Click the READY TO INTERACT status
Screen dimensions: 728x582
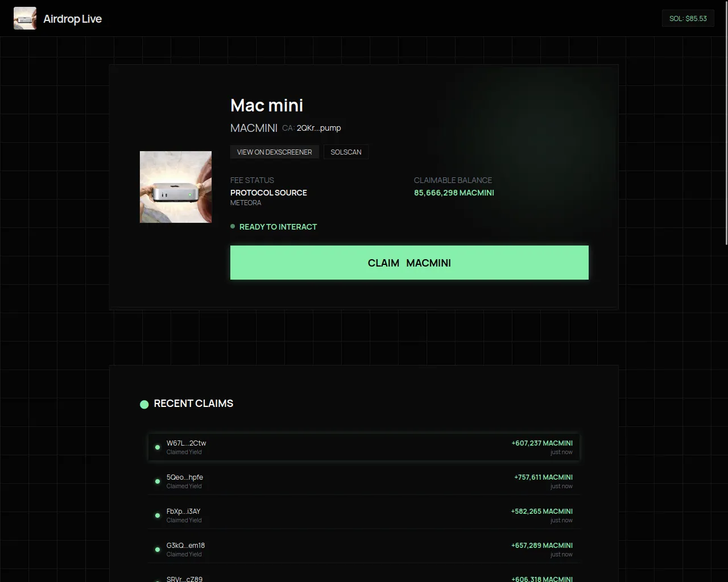(278, 227)
